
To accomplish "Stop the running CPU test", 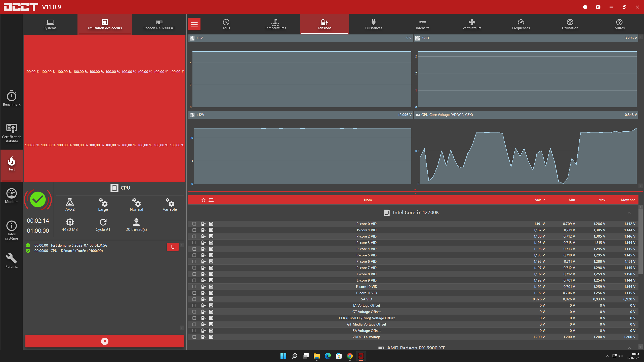I will [105, 341].
